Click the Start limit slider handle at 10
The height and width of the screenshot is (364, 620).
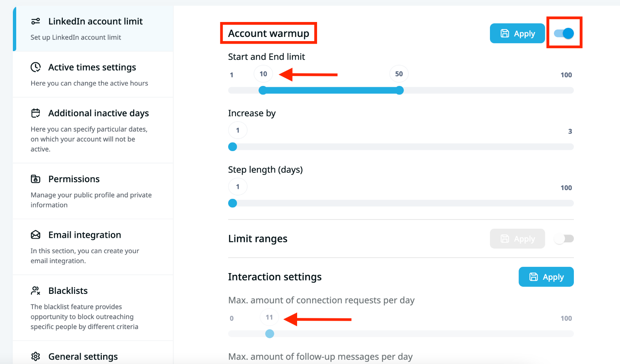click(x=263, y=90)
